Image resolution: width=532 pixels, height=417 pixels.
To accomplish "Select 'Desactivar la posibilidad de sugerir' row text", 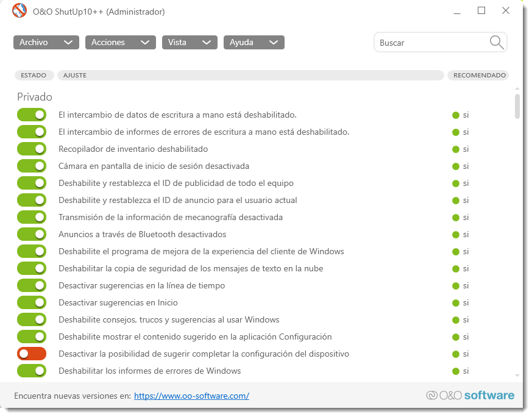I will (204, 354).
